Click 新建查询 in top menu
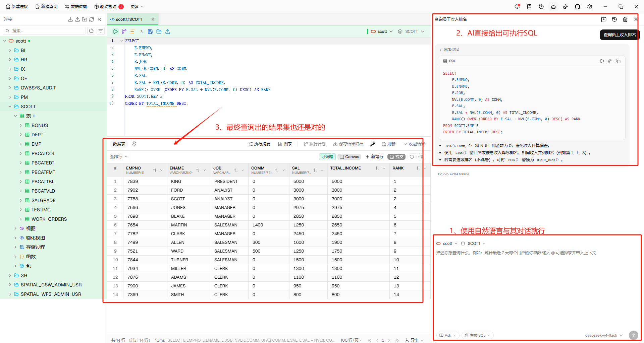Viewport: 644px width, 343px height. [x=46, y=7]
